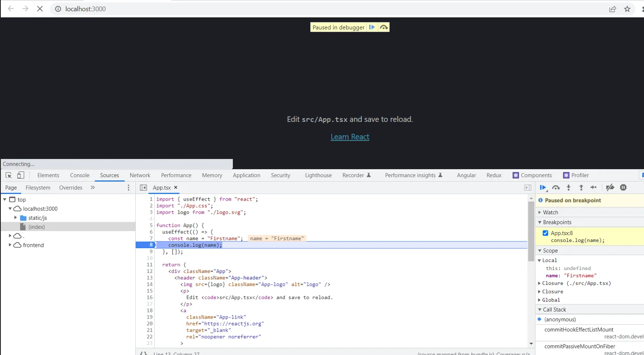This screenshot has height=355, width=644.
Task: Resume script execution in debugger toolbar
Action: [x=543, y=187]
